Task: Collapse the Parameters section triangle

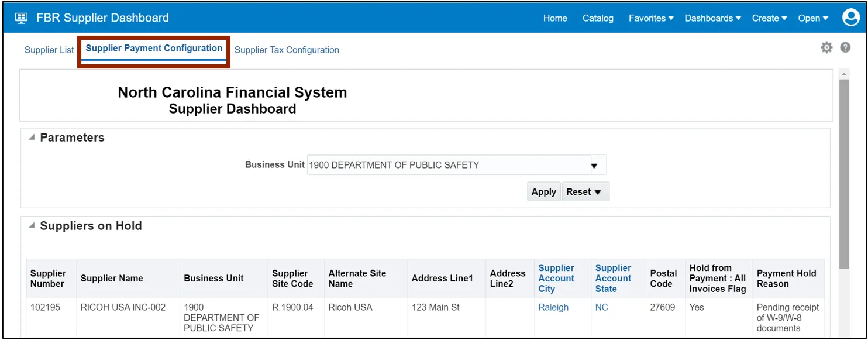Action: pyautogui.click(x=31, y=138)
